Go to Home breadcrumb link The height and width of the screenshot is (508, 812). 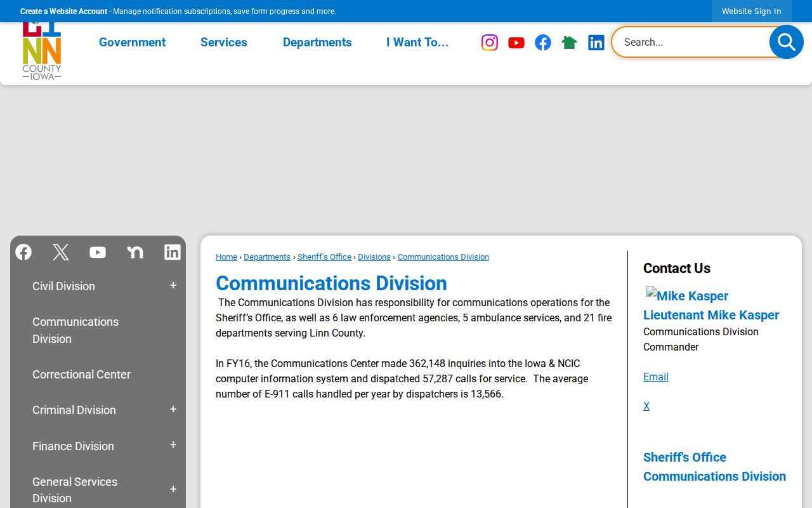pyautogui.click(x=226, y=257)
